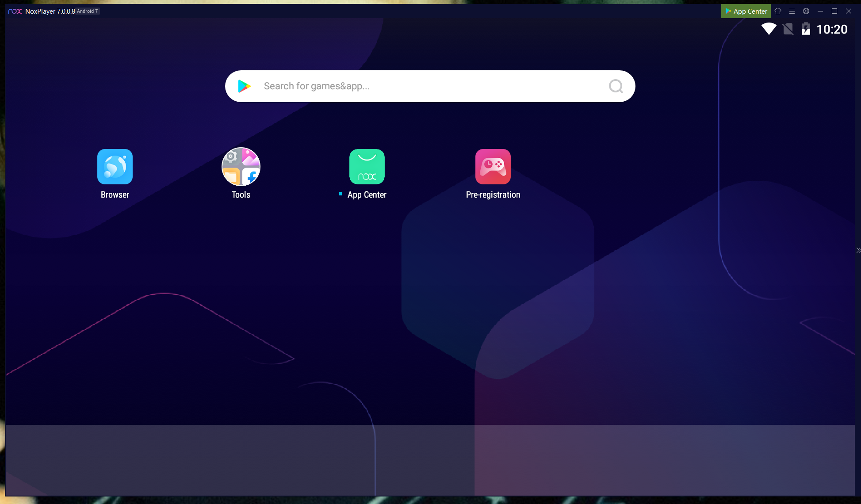This screenshot has height=504, width=861.
Task: Open the hamburger menu in title bar
Action: pos(792,11)
